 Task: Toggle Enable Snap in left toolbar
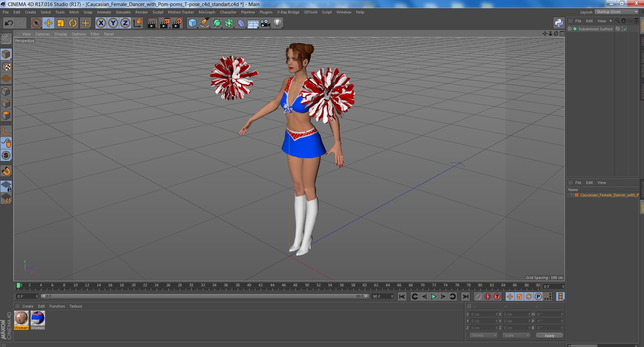(6, 155)
